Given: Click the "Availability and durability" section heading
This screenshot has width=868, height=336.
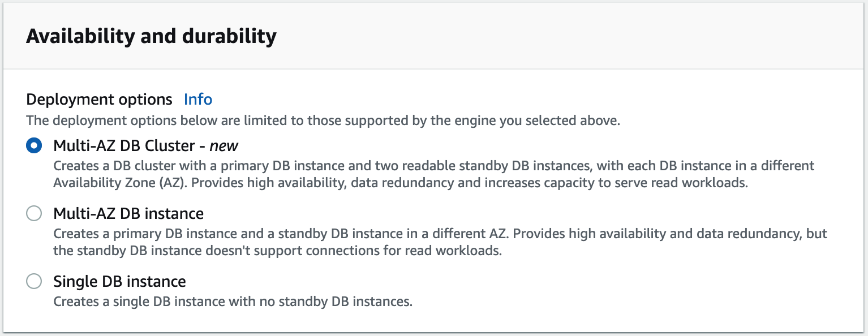Looking at the screenshot, I should pyautogui.click(x=151, y=36).
